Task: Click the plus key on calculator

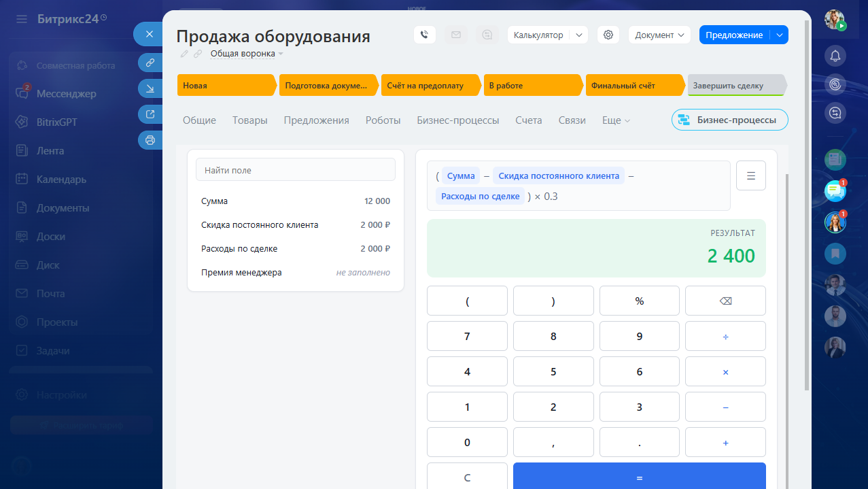Action: 725,442
